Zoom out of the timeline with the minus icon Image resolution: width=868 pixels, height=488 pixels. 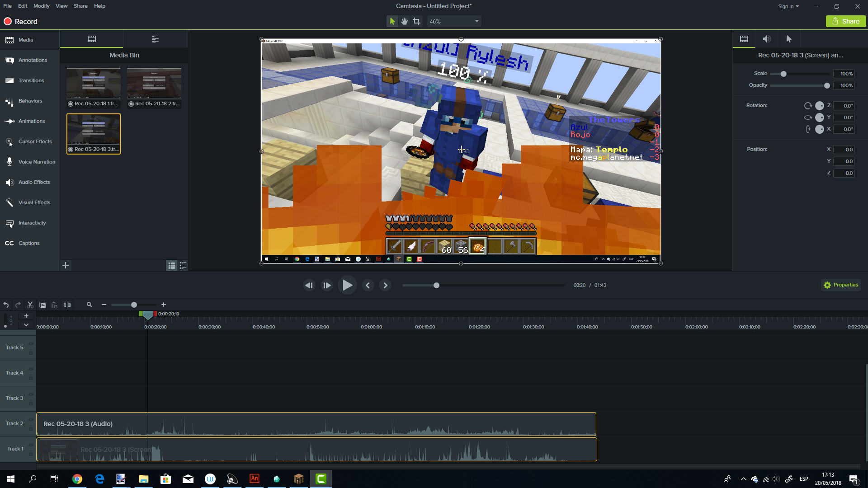point(104,305)
